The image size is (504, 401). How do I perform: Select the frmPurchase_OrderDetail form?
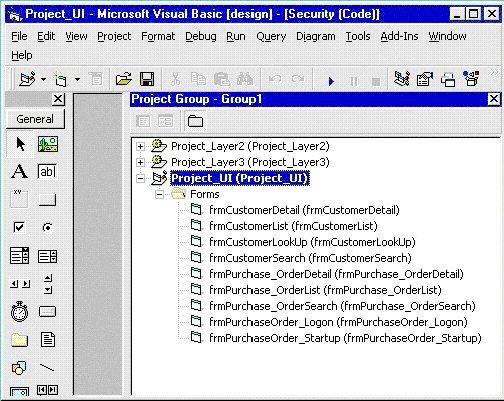(x=336, y=274)
